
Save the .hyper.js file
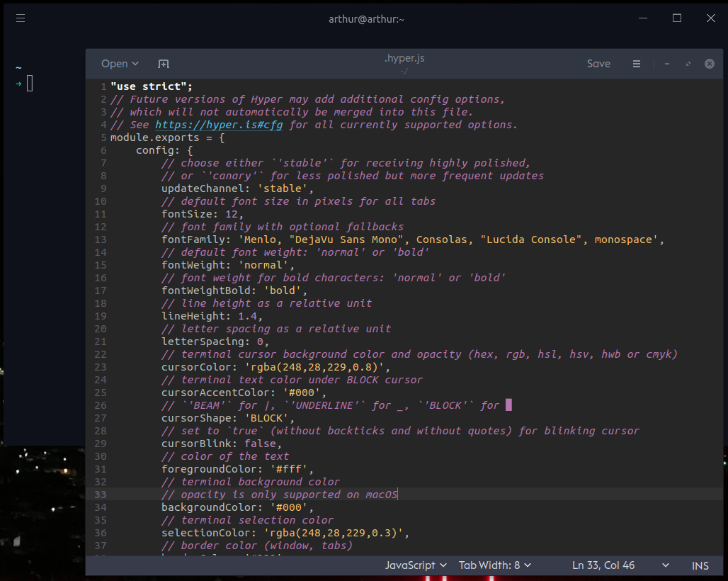(598, 64)
